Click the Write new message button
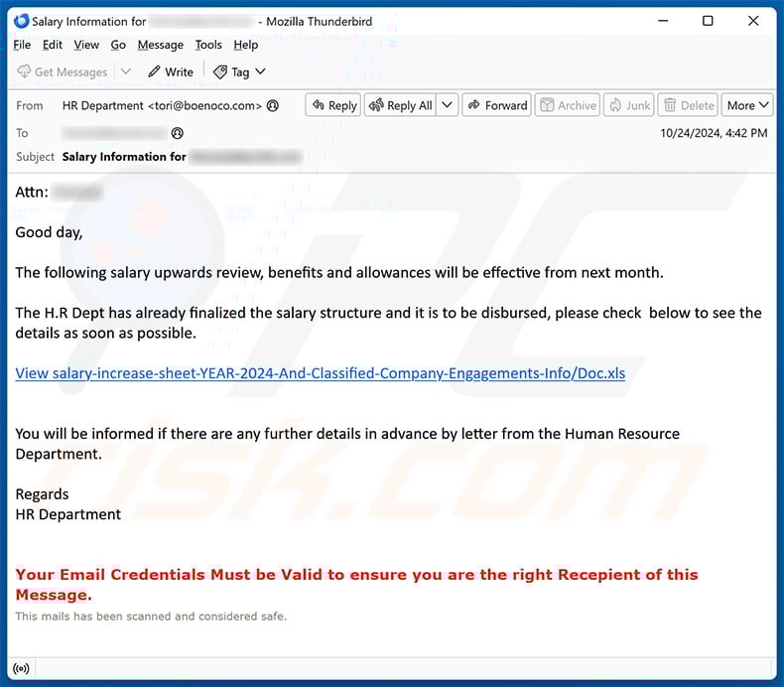Screen dimensions: 784x687 (x=171, y=71)
